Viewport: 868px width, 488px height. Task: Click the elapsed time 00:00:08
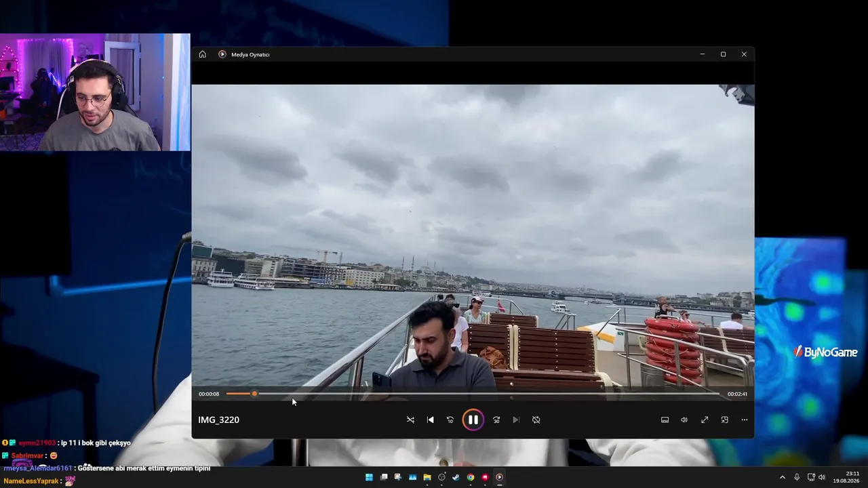pos(209,394)
